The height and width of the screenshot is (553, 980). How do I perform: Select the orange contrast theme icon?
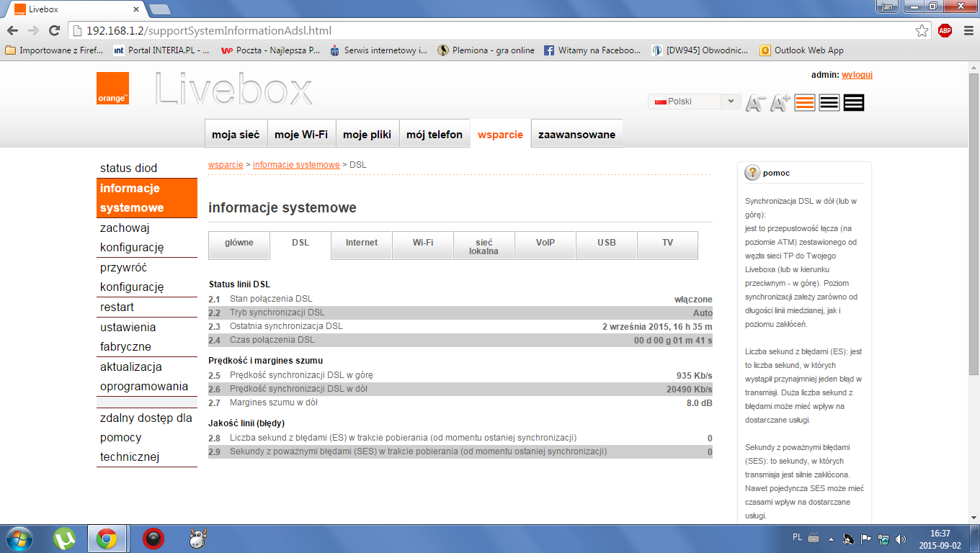click(x=805, y=103)
